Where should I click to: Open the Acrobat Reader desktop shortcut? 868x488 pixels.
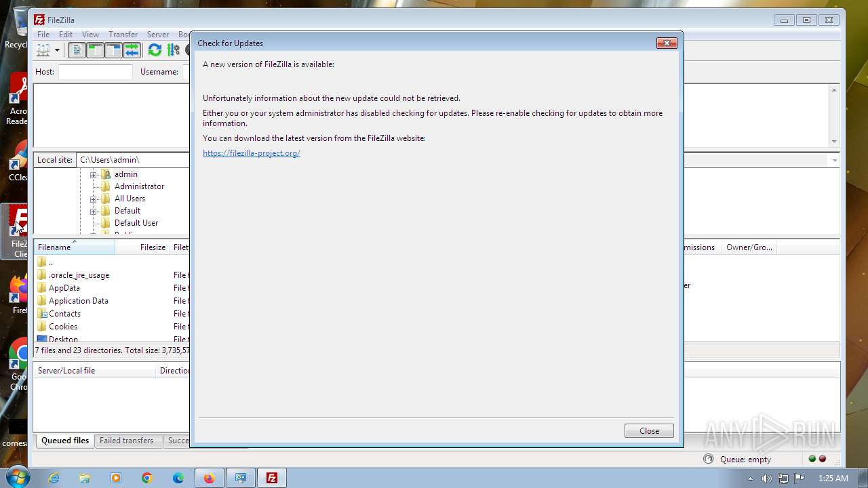pyautogui.click(x=17, y=100)
